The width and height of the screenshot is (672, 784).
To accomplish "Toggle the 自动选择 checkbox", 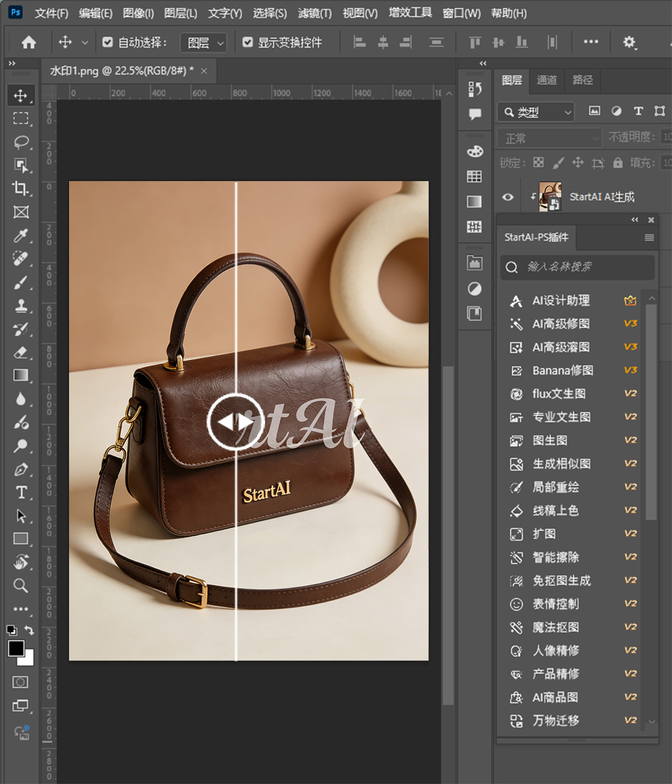I will pyautogui.click(x=108, y=42).
